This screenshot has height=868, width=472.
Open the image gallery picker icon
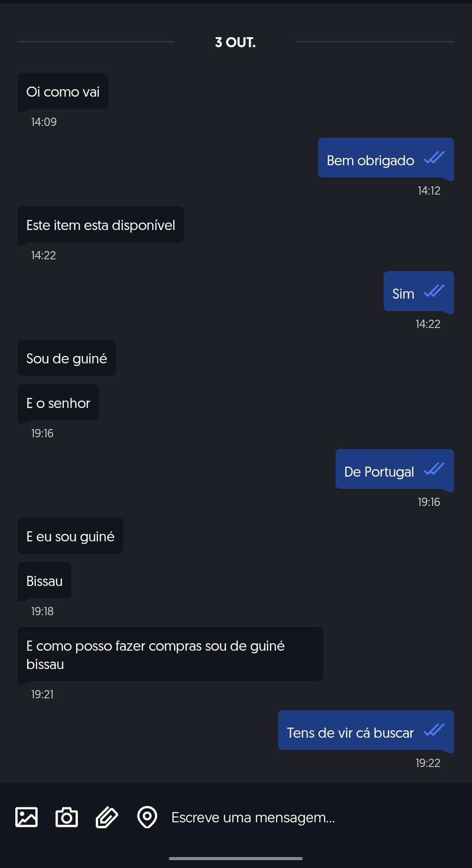tap(27, 817)
